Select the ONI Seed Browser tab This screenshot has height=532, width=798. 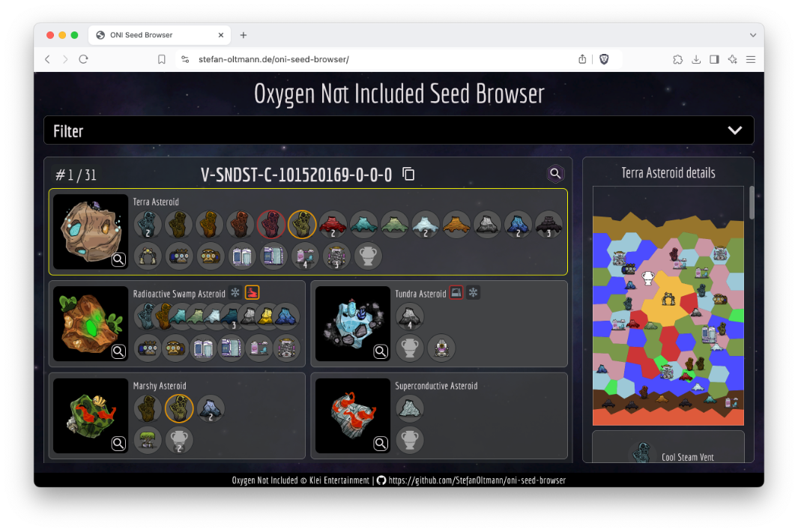(160, 34)
